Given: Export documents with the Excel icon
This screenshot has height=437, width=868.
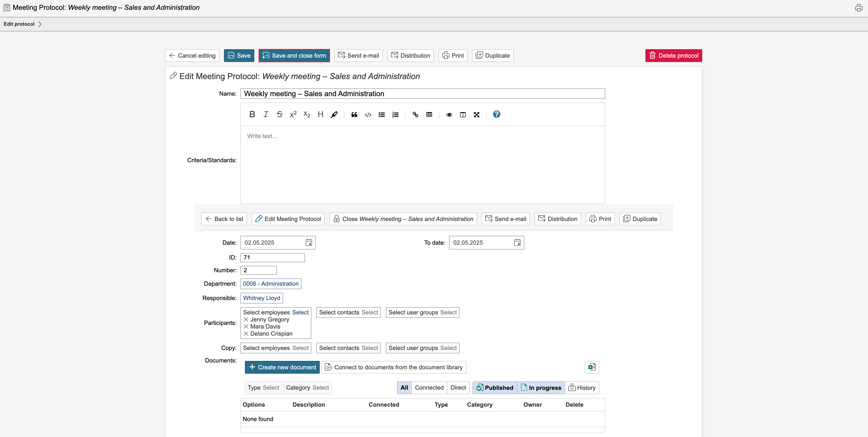Looking at the screenshot, I should (592, 367).
